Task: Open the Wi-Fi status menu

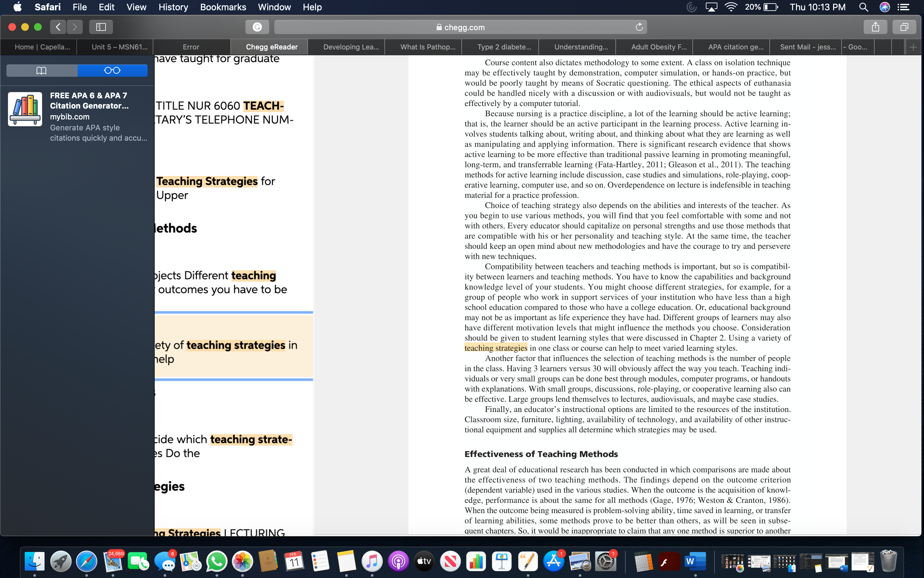Action: [731, 7]
